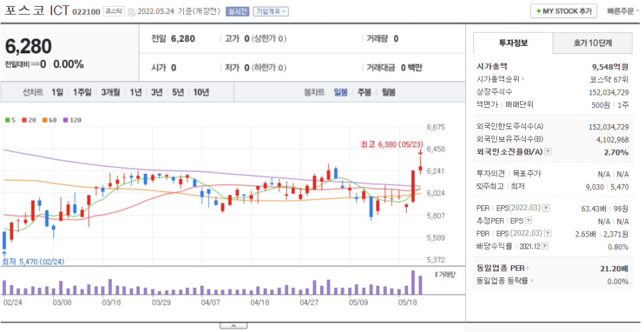This screenshot has width=644, height=332.
Task: Select the 1주일 line chart period
Action: pyautogui.click(x=82, y=92)
